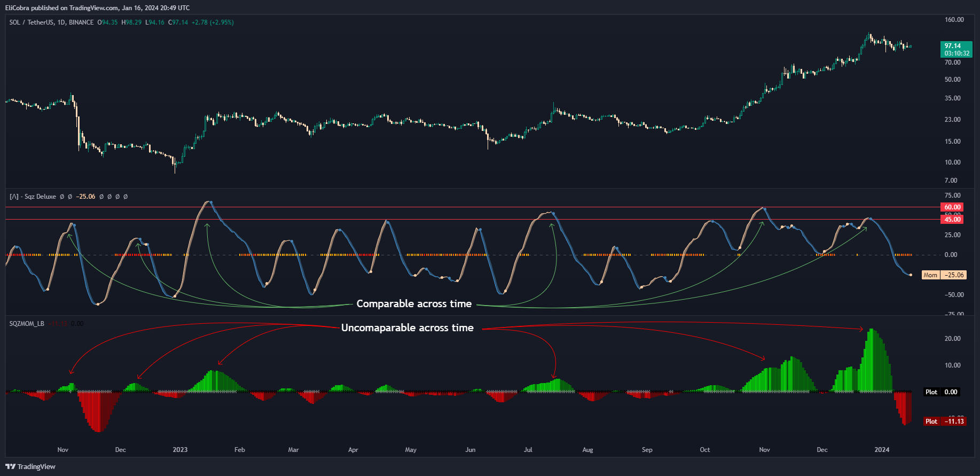Open the TradingView.com publish header text

click(x=97, y=7)
